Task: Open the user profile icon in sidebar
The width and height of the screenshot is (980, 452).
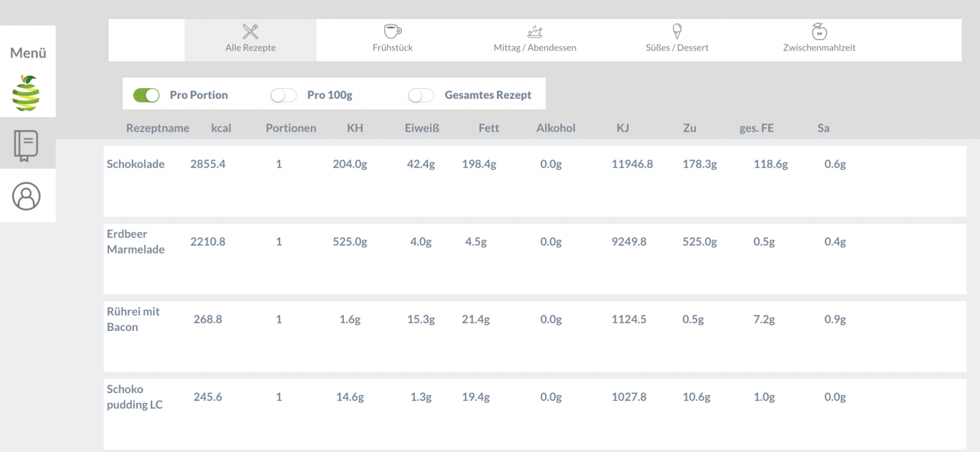Action: click(28, 196)
